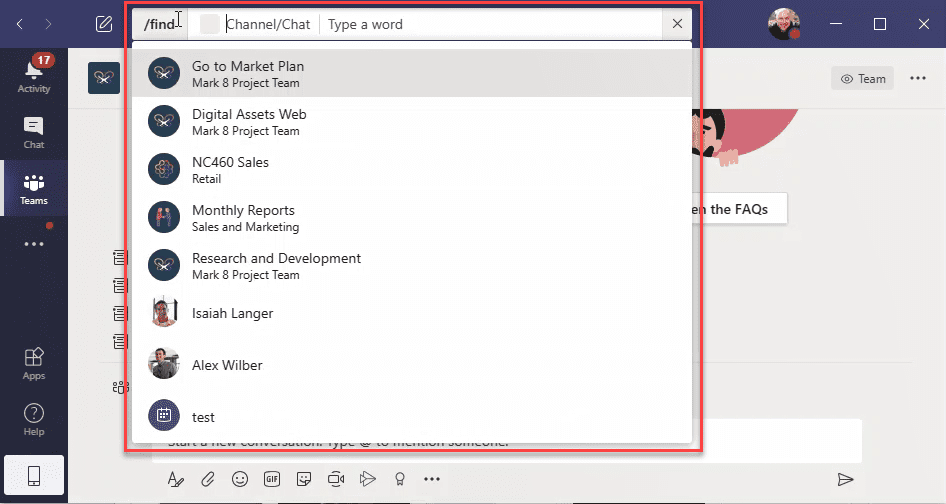
Task: Open the Activity feed with 17 notifications
Action: 34,75
